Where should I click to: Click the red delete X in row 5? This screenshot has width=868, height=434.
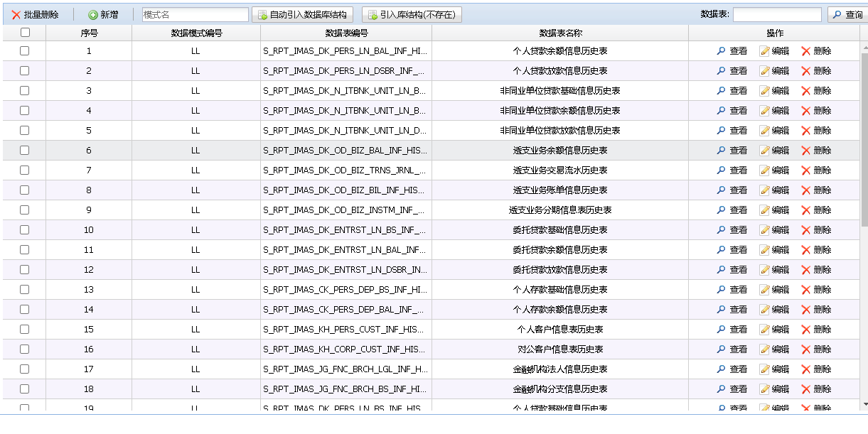tap(806, 131)
